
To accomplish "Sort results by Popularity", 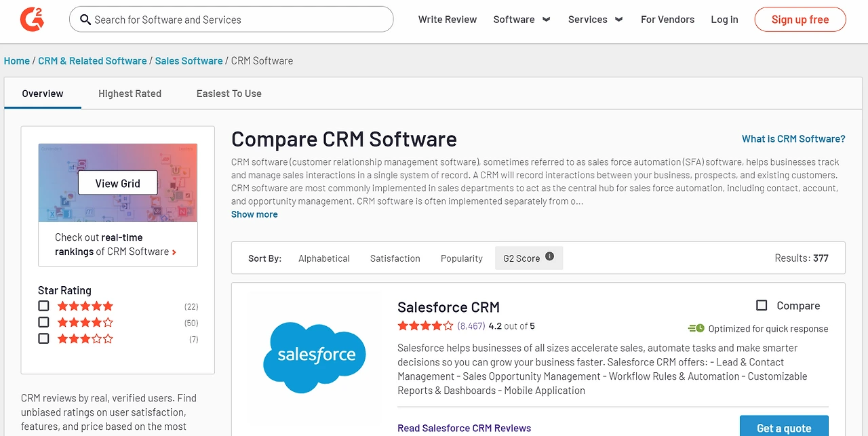I will 462,258.
